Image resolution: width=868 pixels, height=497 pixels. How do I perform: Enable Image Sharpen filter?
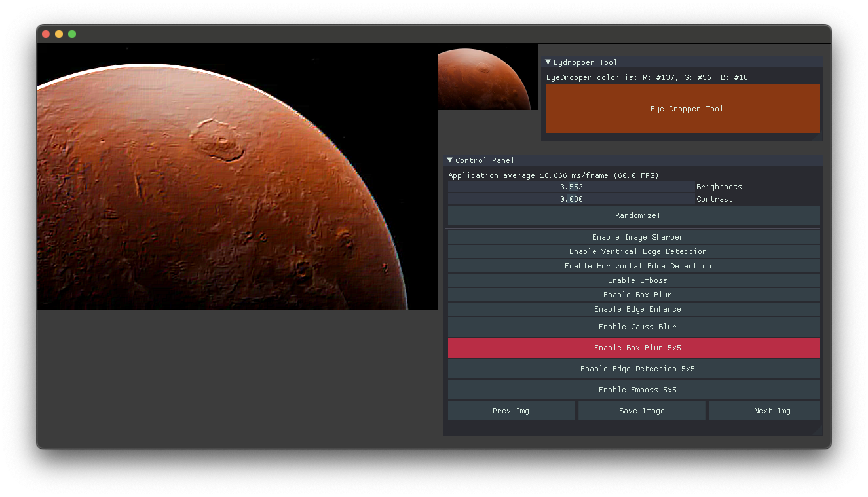pos(634,237)
